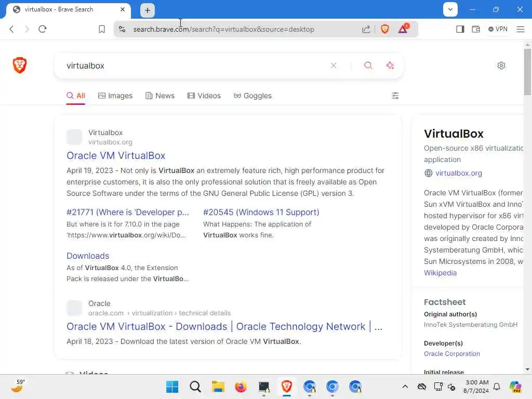Click the Virtualbox site favicon in first result
This screenshot has width=532, height=399.
click(x=74, y=137)
